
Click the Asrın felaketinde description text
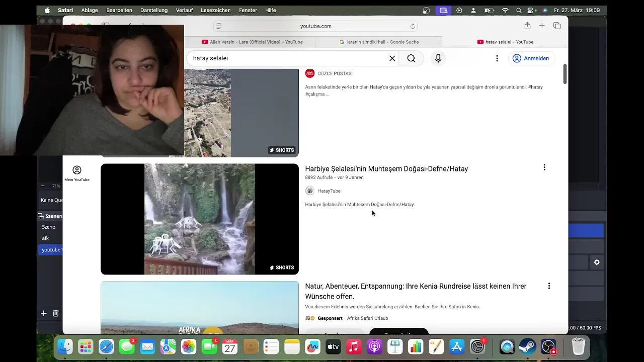click(x=424, y=90)
